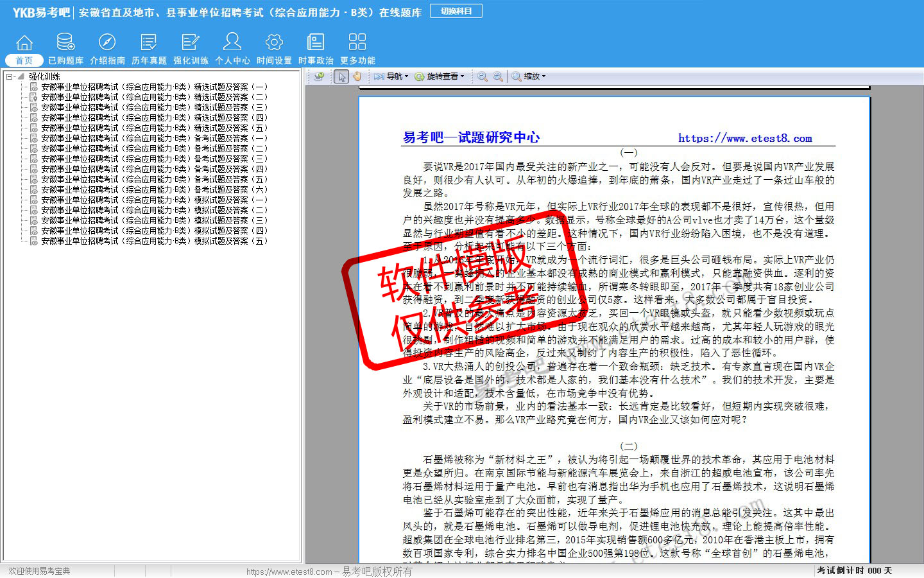The image size is (924, 578).
Task: Open 时间设置 gear settings icon
Action: (x=274, y=42)
